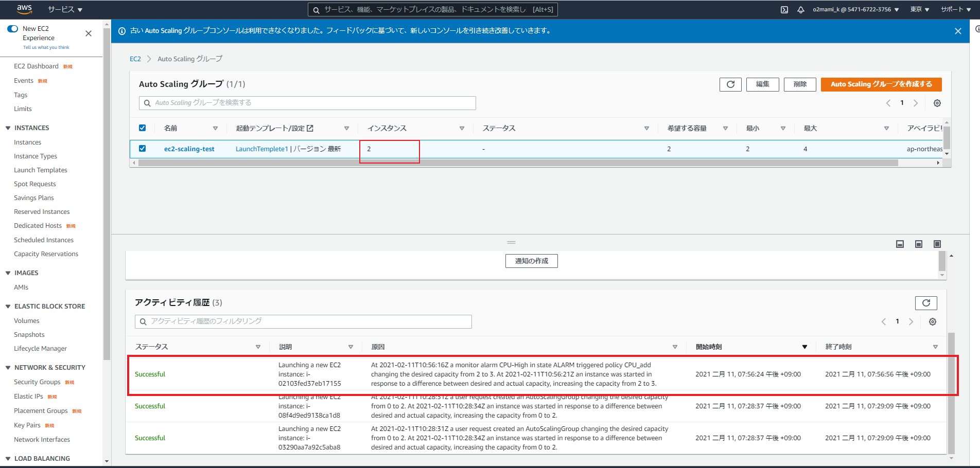Open Instances in the sidebar

click(27, 142)
